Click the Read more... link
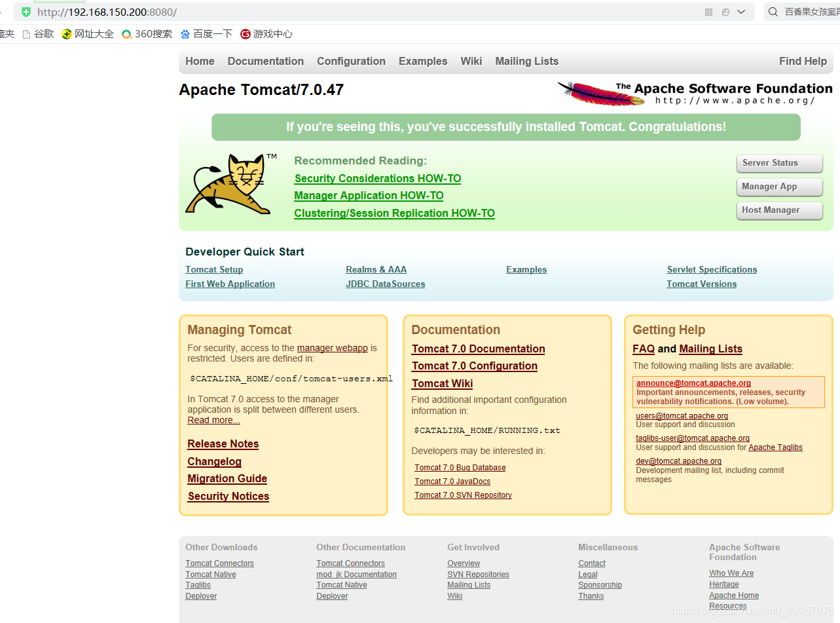Screen dimensions: 840x623 [213, 420]
